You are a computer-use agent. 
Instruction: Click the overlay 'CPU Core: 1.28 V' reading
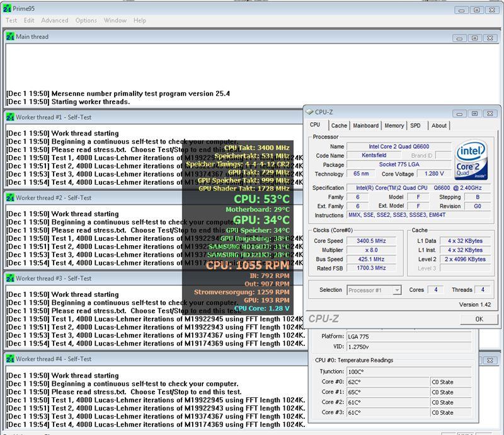pyautogui.click(x=261, y=308)
